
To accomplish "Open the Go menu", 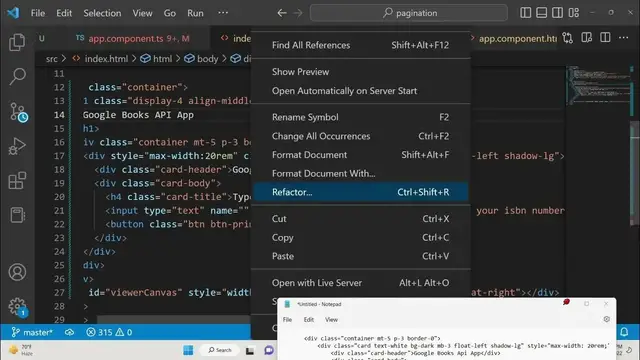I will click(170, 13).
